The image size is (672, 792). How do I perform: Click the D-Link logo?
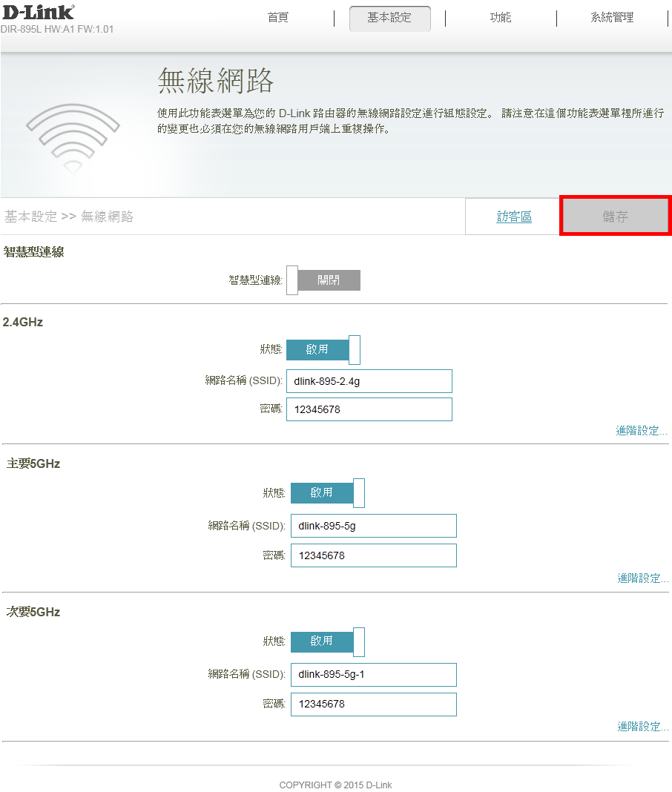coord(38,13)
